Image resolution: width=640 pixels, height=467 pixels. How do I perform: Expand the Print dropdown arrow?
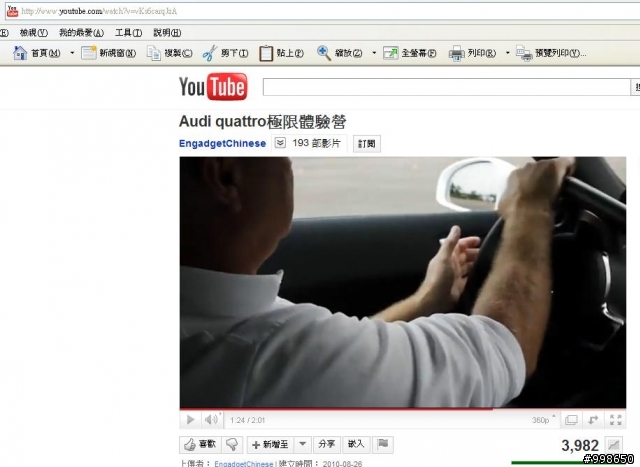point(507,53)
